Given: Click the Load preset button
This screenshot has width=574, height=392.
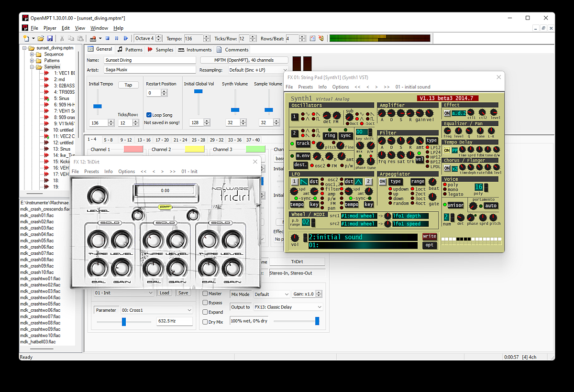Looking at the screenshot, I should point(165,293).
